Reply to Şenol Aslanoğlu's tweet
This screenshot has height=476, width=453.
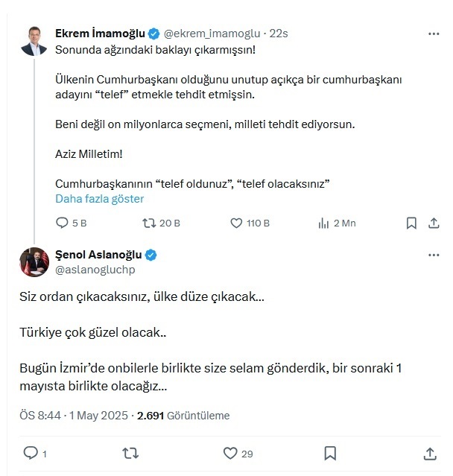pos(31,452)
